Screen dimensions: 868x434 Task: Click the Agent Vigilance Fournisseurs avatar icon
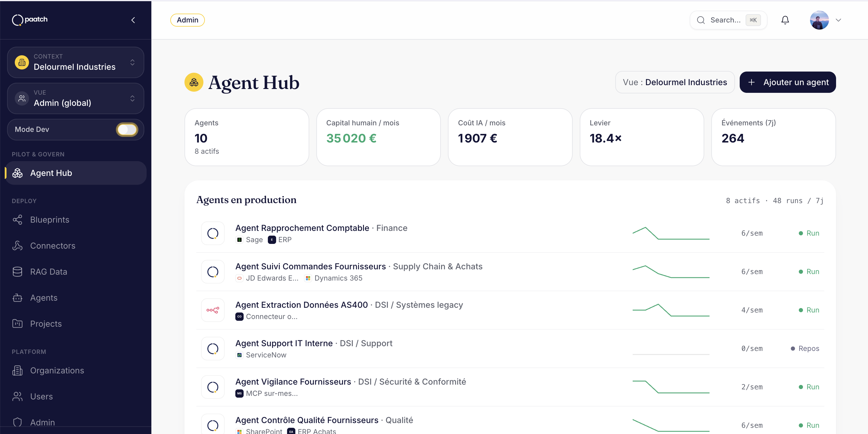point(213,387)
